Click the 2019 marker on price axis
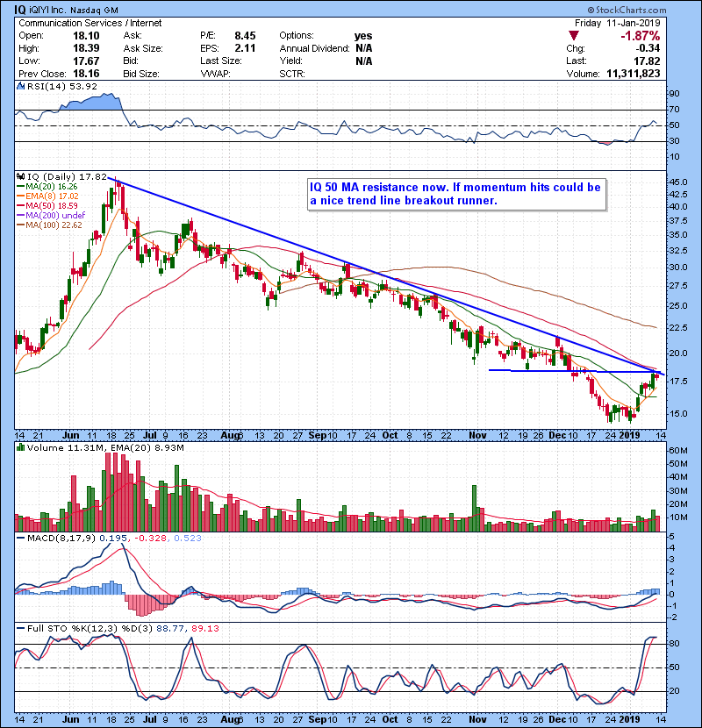 pyautogui.click(x=629, y=435)
